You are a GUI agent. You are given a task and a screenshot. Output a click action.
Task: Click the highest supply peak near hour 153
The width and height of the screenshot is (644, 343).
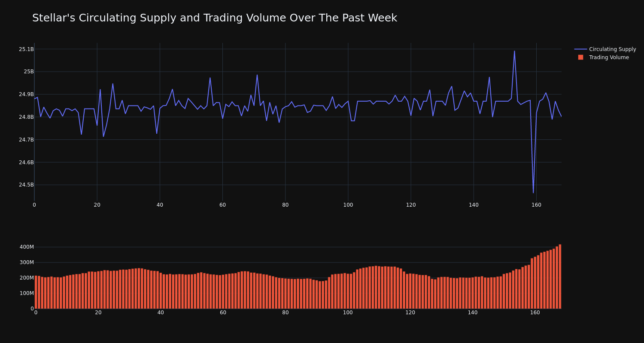point(514,51)
